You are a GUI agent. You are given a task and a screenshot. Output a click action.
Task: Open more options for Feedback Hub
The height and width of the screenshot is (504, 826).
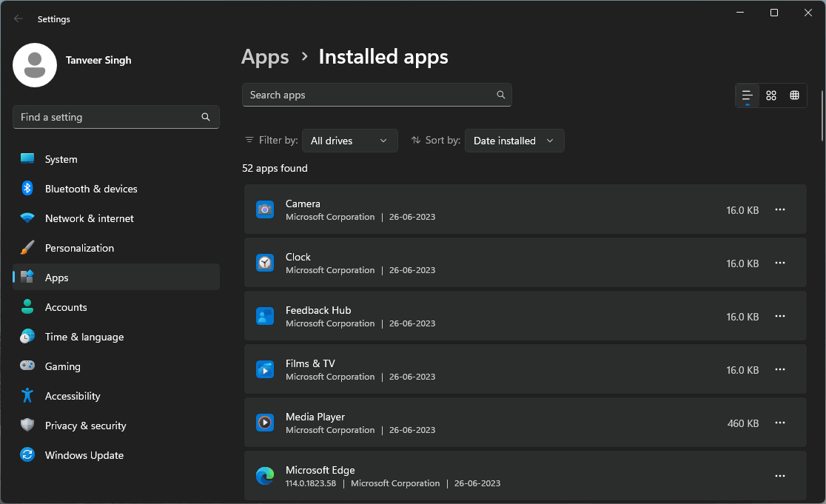779,316
